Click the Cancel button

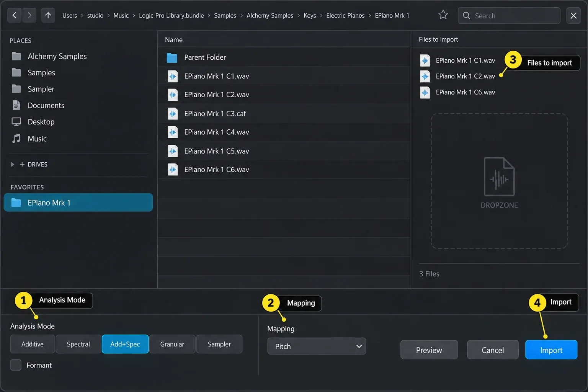point(493,350)
